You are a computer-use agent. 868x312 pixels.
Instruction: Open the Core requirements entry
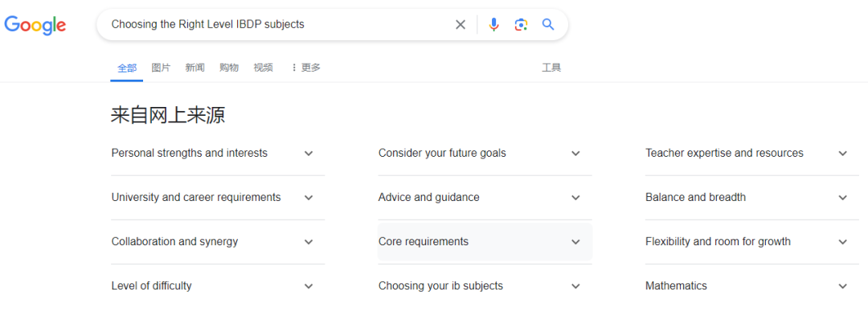(485, 241)
